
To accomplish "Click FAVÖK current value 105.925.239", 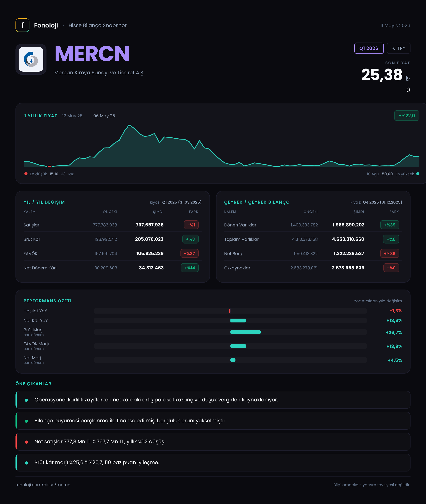I will (150, 253).
